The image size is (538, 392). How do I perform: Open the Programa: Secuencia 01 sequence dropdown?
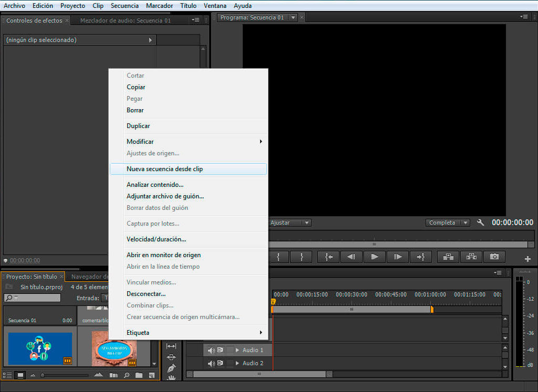pyautogui.click(x=293, y=17)
